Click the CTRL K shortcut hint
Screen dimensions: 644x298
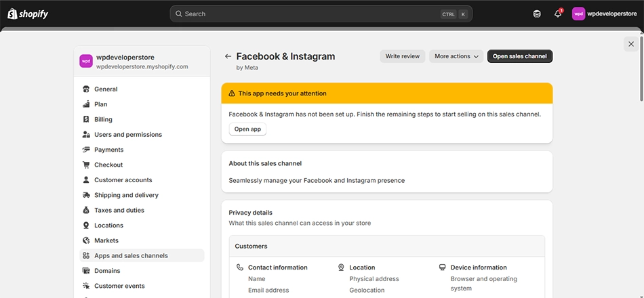[x=454, y=14]
